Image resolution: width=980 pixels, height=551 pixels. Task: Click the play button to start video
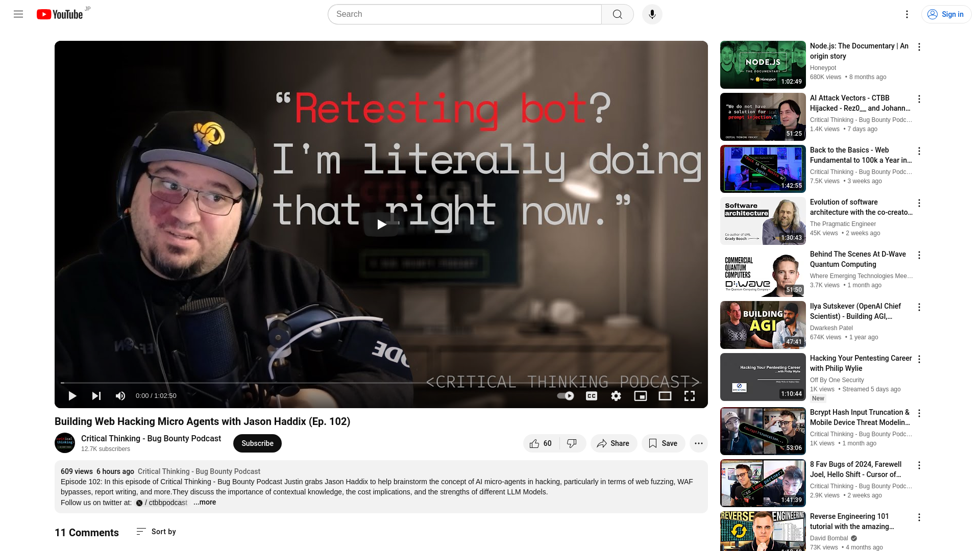click(72, 395)
